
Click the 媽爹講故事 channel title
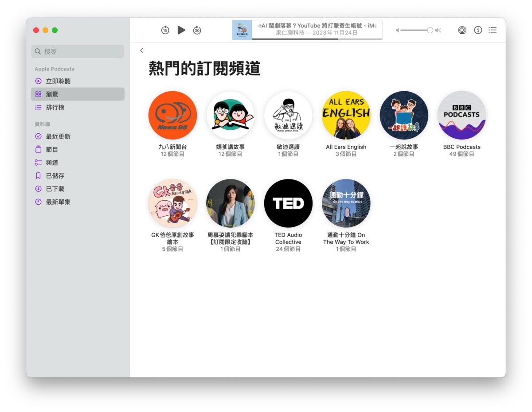[231, 147]
